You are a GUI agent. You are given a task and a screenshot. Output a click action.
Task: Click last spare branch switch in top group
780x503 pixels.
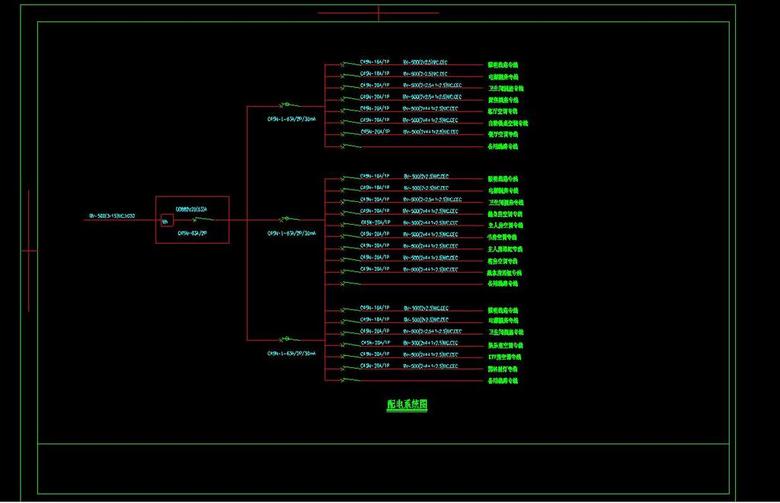click(345, 147)
